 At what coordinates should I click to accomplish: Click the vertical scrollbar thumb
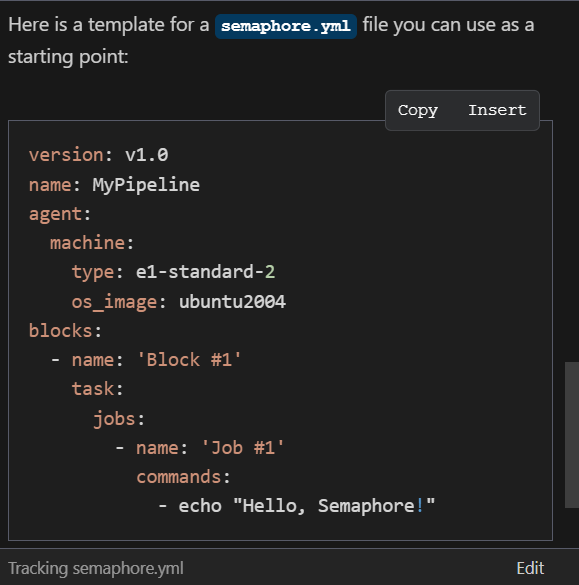pos(572,435)
